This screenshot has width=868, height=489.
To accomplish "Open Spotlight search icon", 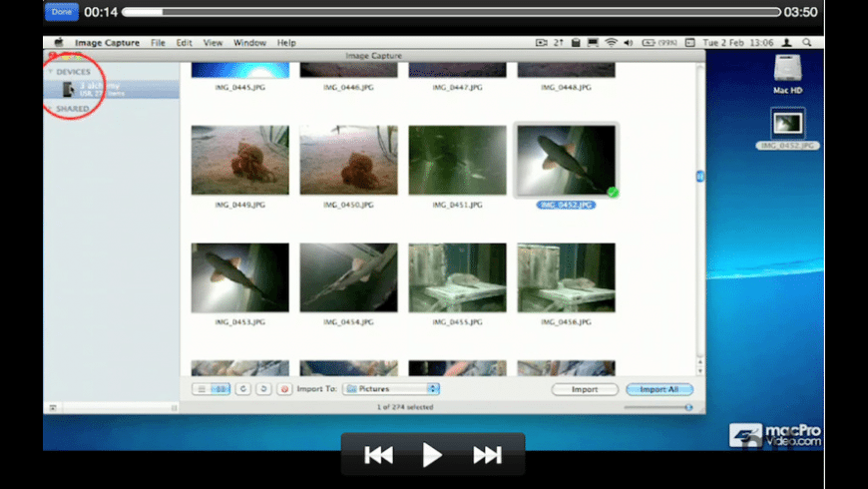I will [x=807, y=43].
